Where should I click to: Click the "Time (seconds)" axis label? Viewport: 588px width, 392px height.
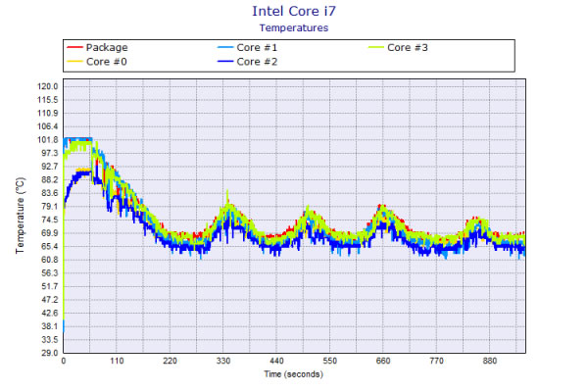pyautogui.click(x=294, y=374)
